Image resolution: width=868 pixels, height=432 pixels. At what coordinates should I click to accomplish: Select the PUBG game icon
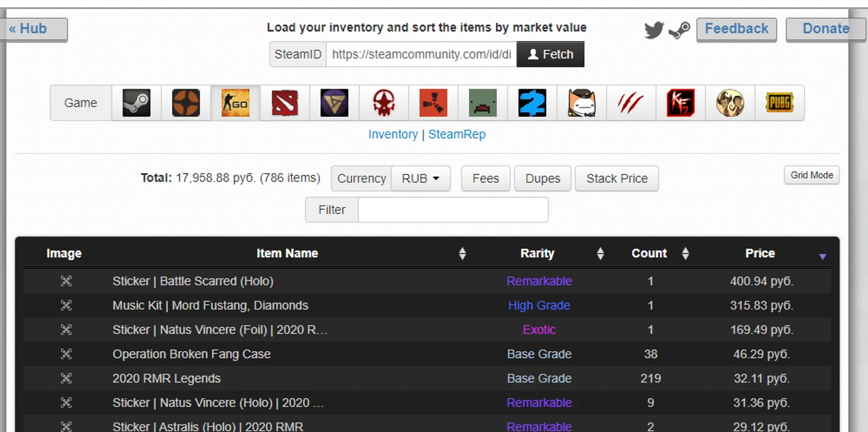coord(779,103)
